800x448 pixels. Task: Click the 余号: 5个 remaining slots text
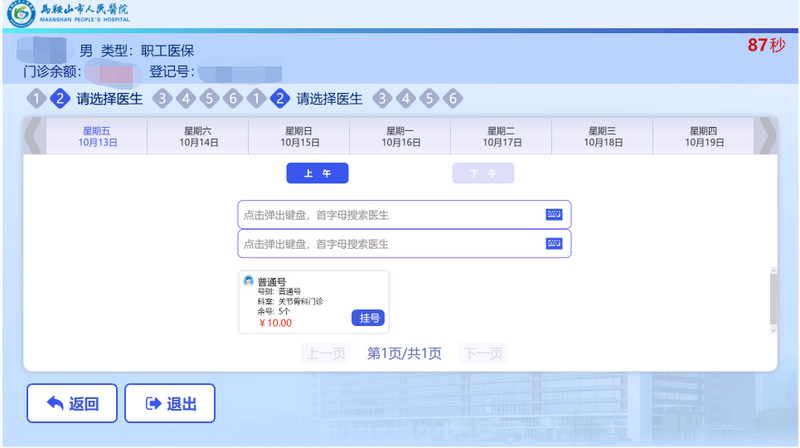pos(273,311)
